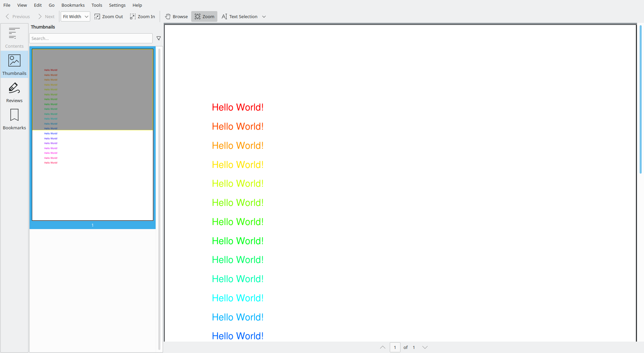644x353 pixels.
Task: Open the Bookmarks sidebar panel
Action: (14, 119)
